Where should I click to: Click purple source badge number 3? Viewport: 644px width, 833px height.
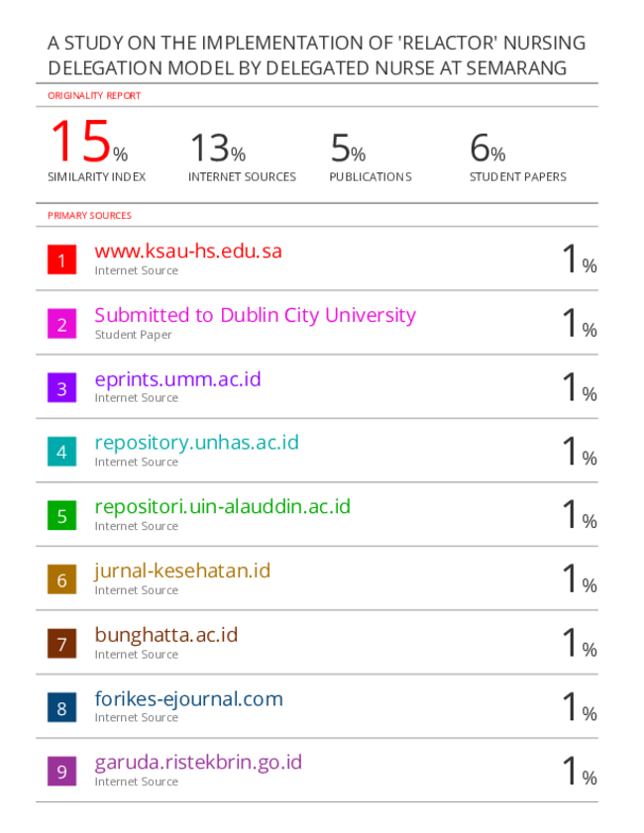tap(61, 388)
